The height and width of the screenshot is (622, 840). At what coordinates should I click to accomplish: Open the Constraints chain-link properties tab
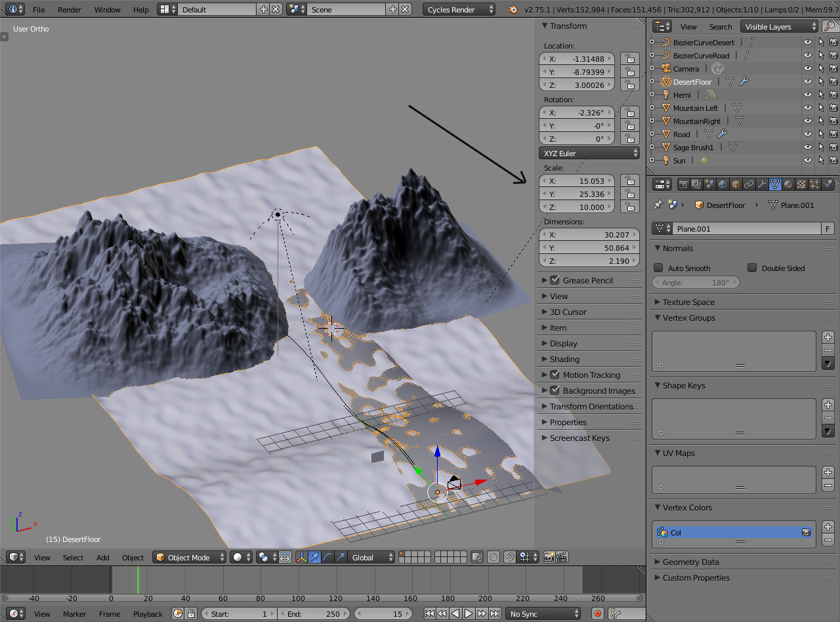tap(749, 185)
